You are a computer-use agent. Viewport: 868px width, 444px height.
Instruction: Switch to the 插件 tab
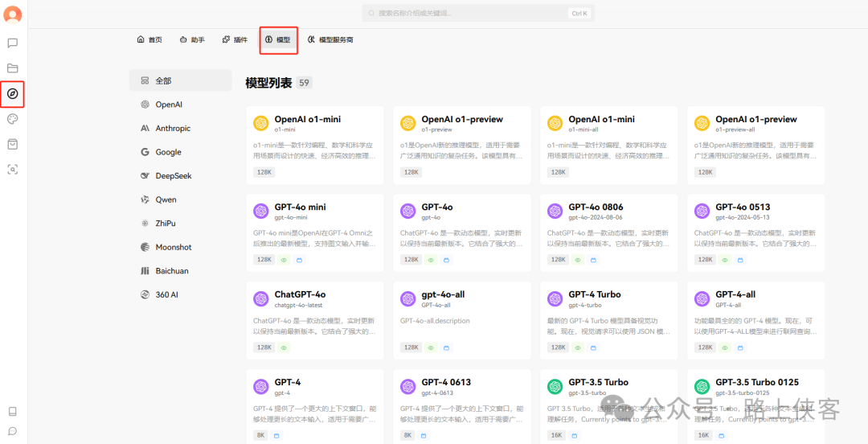click(x=235, y=40)
